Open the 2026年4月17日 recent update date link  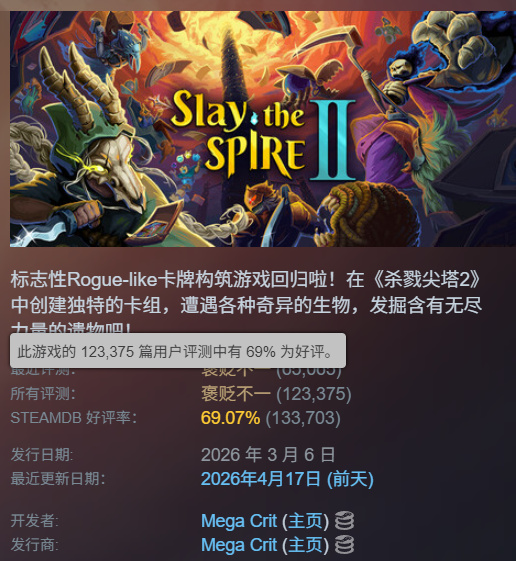287,479
